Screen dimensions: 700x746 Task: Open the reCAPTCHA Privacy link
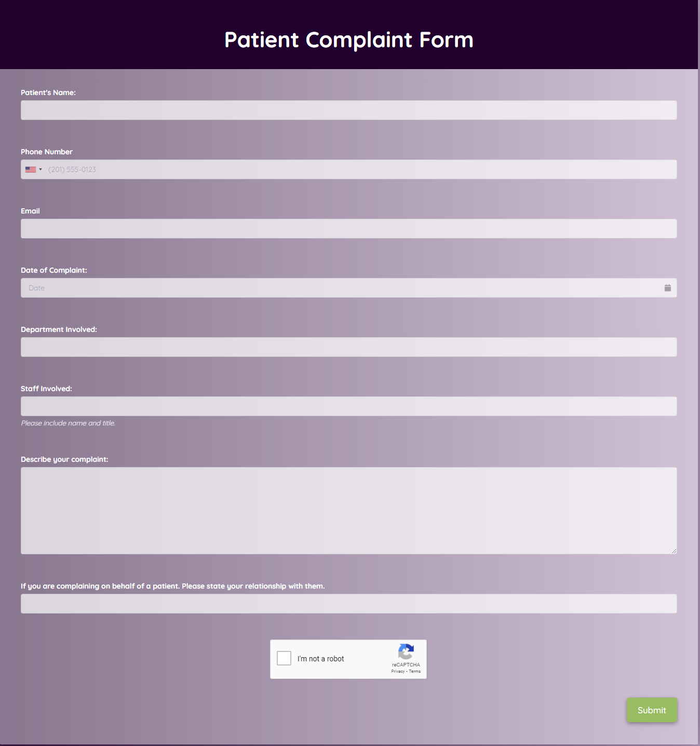pos(398,671)
